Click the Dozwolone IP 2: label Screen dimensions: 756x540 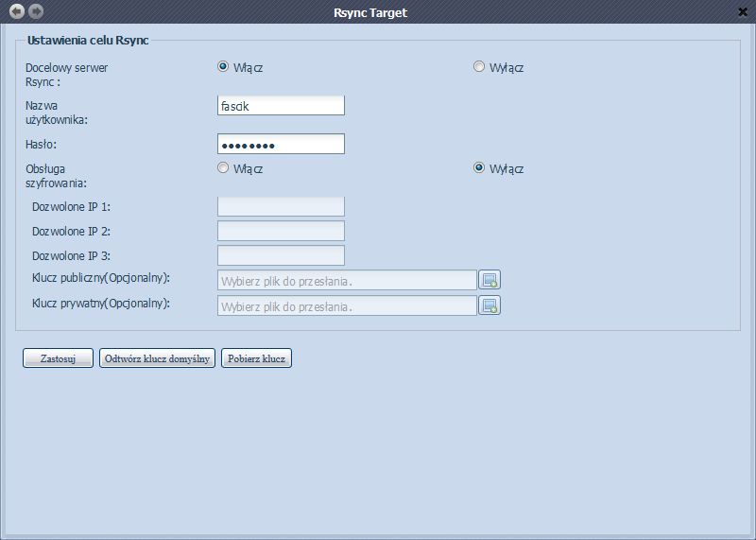[x=72, y=231]
